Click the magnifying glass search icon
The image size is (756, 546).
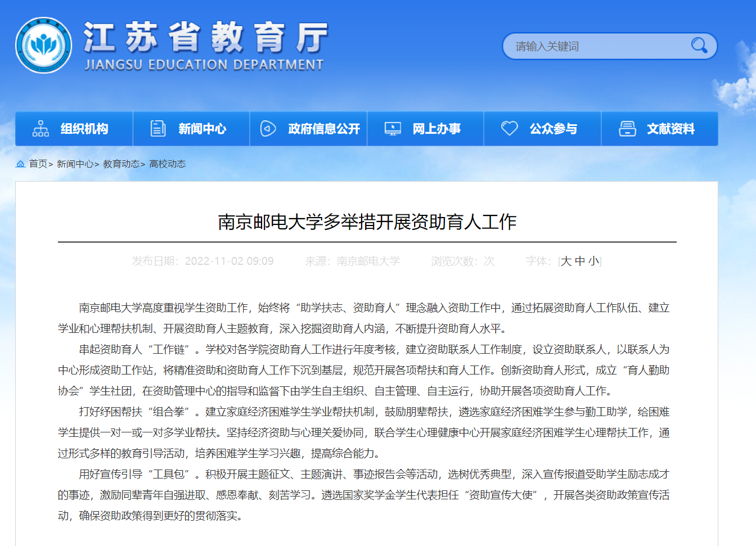point(699,46)
